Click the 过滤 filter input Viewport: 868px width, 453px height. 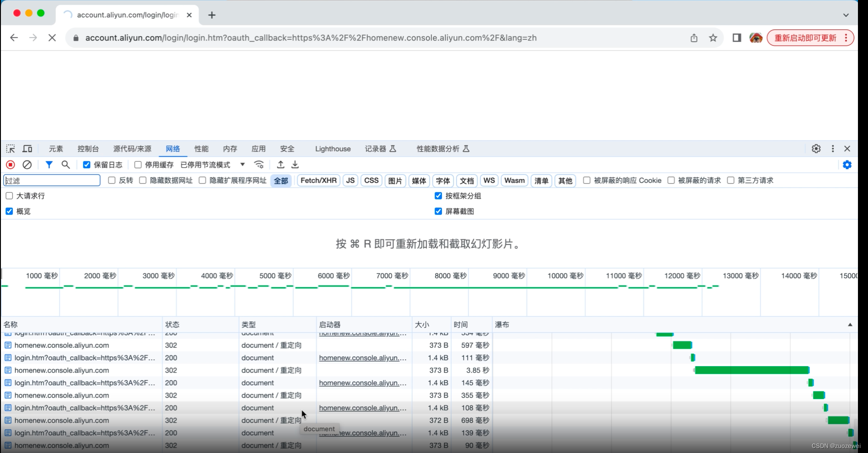click(x=52, y=181)
